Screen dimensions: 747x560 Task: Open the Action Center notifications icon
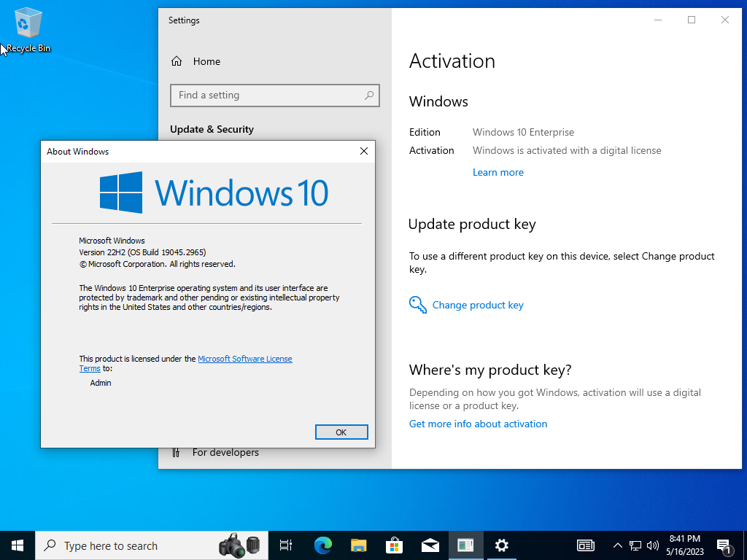724,546
